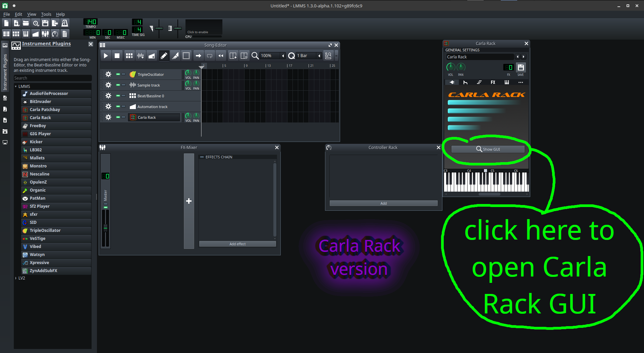Solo the TripleOscillator track
644x353 pixels.
[x=123, y=74]
